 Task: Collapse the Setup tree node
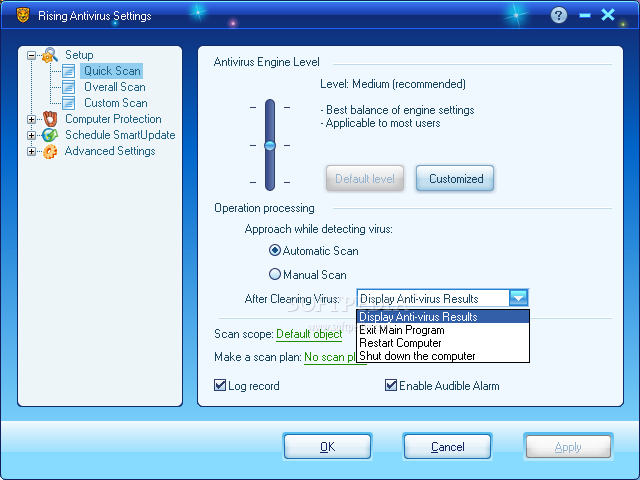coord(31,55)
